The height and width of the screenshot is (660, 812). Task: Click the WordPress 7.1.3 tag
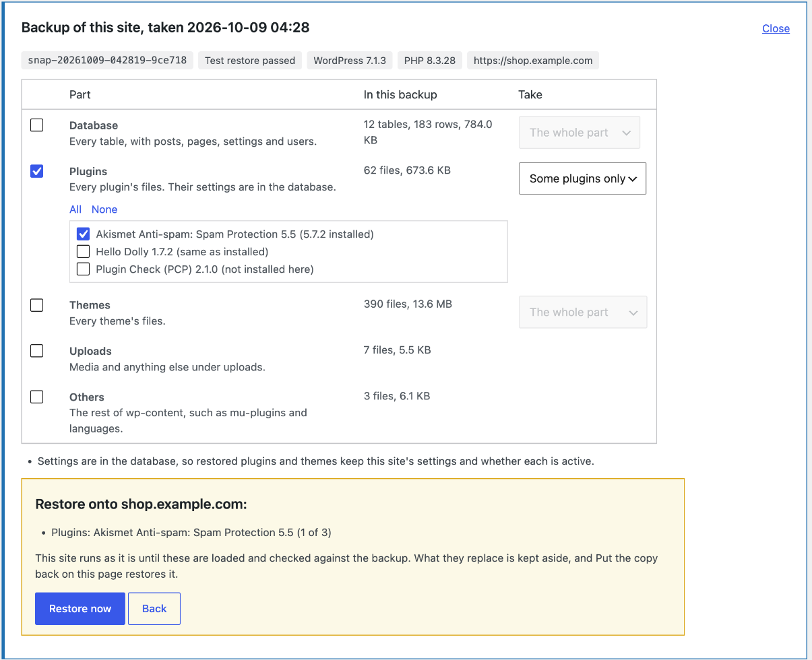350,61
